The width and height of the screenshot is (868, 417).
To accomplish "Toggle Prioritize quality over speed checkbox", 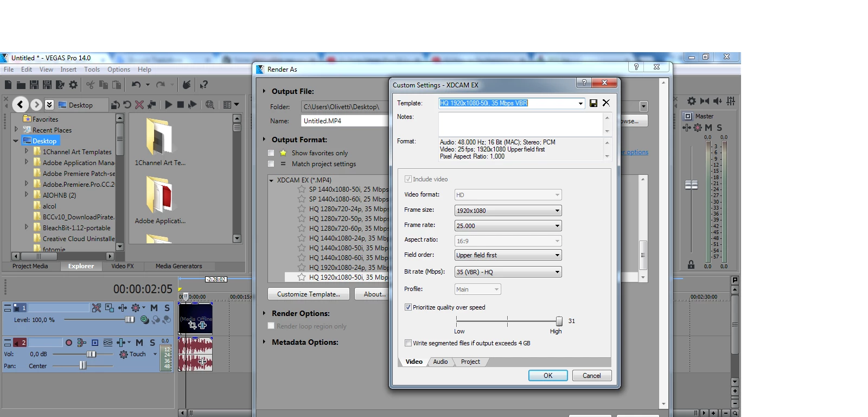I will (x=408, y=307).
